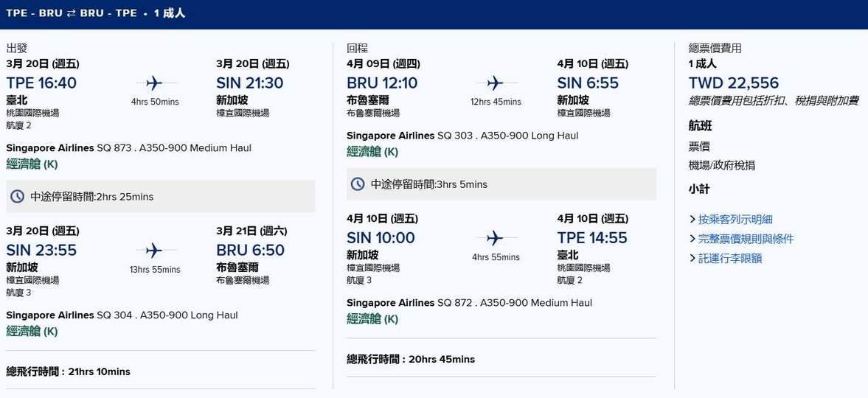Click the TPE to SIN airplane icon
The image size is (868, 398).
[154, 83]
